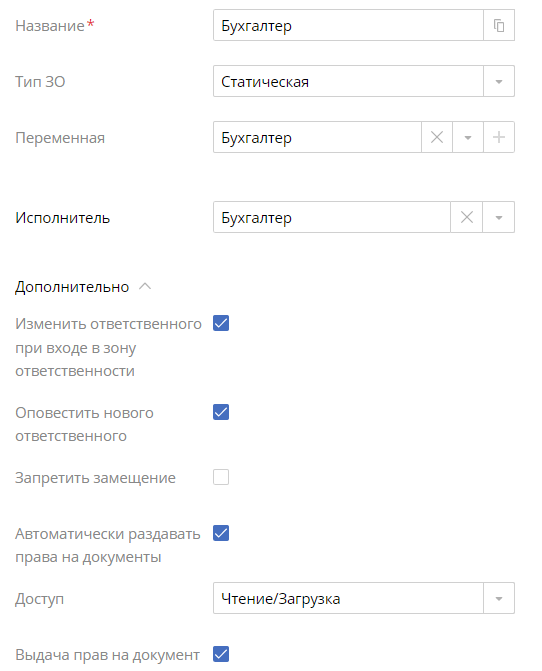Uncheck Автоматически раздавать права на документы
The image size is (542, 671).
coord(221,533)
